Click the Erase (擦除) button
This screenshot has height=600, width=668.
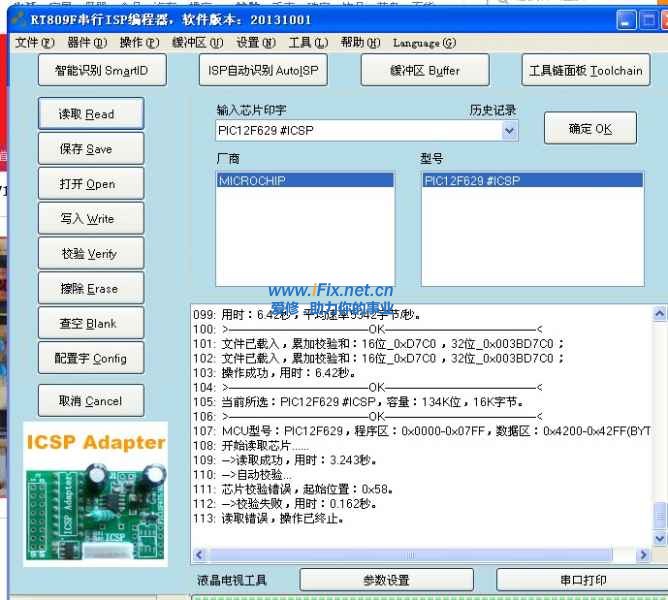click(x=91, y=289)
